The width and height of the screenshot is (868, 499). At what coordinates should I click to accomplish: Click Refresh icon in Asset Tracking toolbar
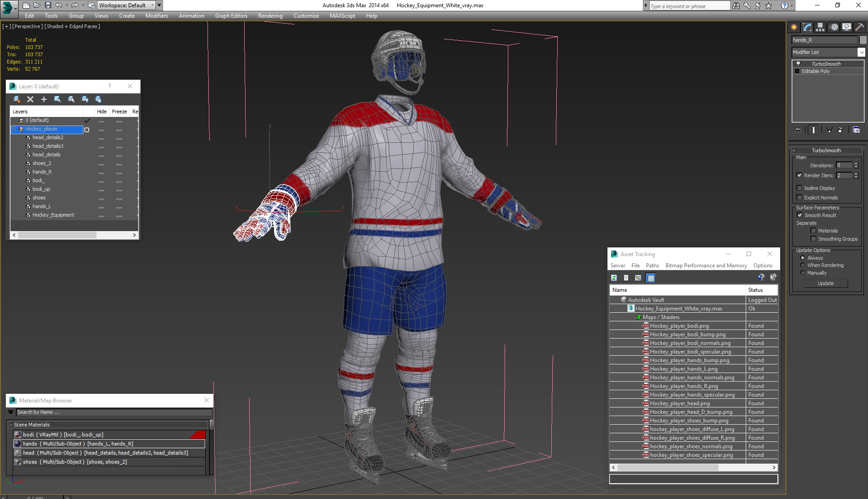614,278
